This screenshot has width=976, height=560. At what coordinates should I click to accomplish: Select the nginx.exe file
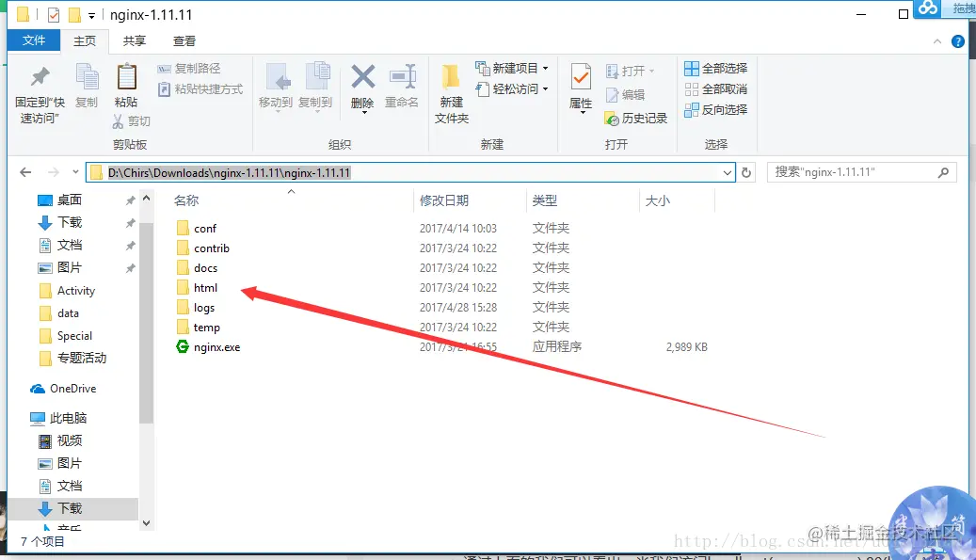pyautogui.click(x=208, y=347)
